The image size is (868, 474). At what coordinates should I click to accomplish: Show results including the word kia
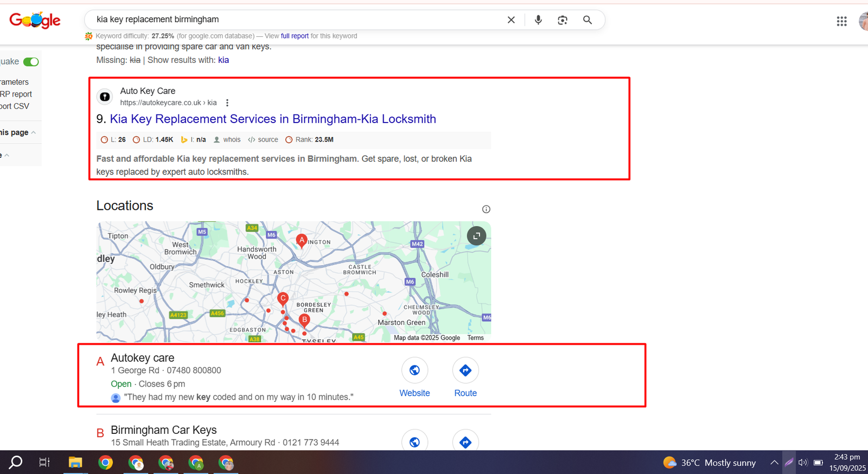[224, 60]
